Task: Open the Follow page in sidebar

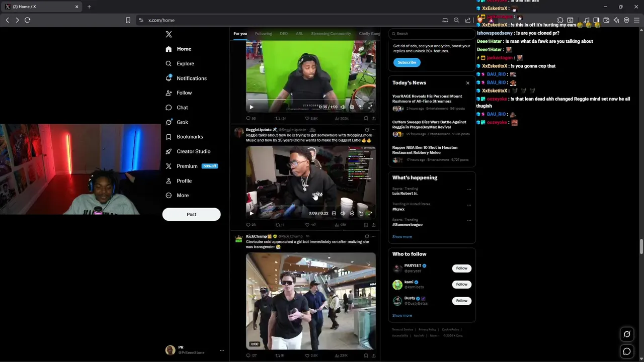Action: pos(179,93)
